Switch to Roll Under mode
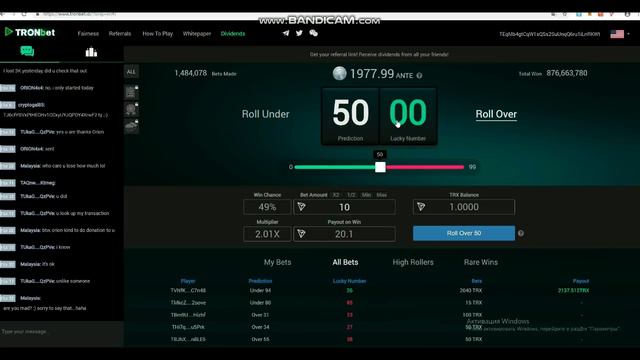 (265, 114)
